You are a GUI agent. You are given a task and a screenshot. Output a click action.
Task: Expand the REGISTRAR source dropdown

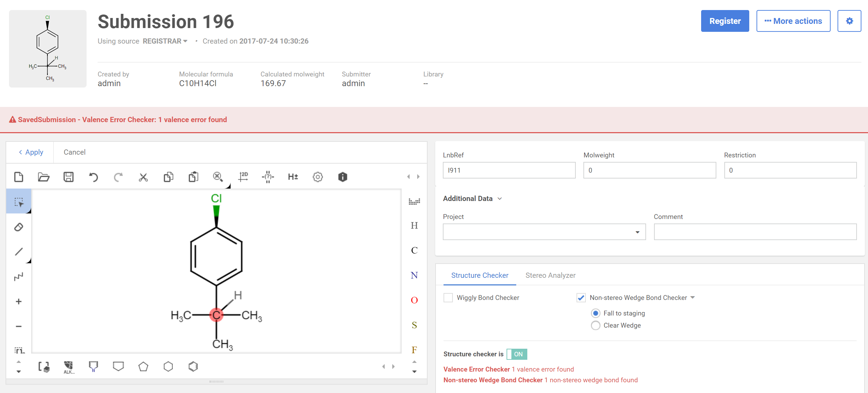[x=165, y=41]
